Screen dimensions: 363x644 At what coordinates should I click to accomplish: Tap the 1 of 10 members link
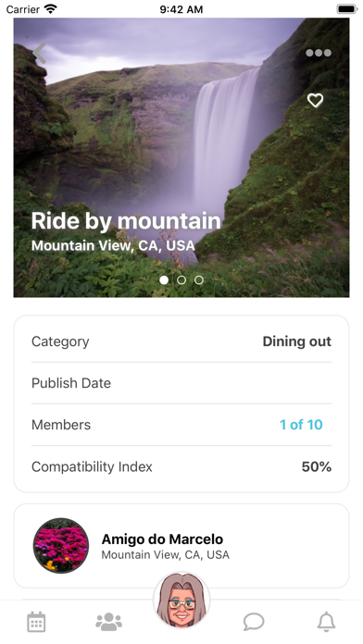[x=301, y=425]
